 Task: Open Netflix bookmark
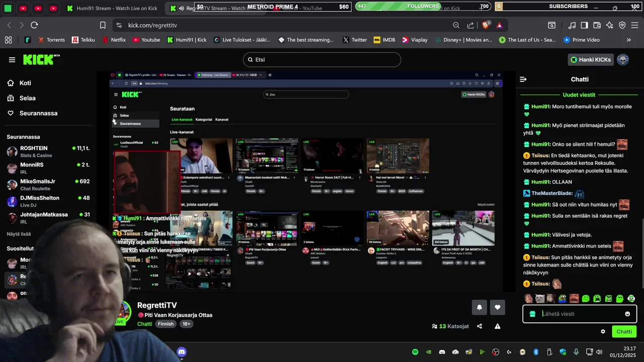(x=114, y=40)
